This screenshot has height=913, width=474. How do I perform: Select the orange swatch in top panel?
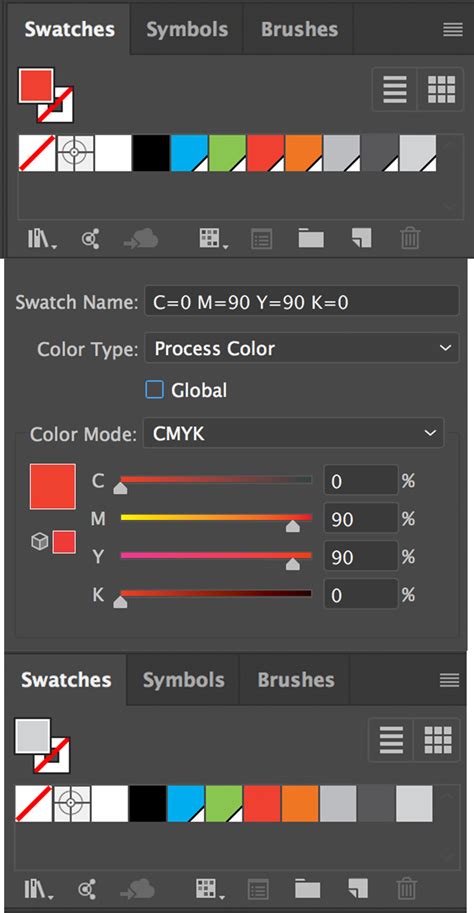point(303,153)
